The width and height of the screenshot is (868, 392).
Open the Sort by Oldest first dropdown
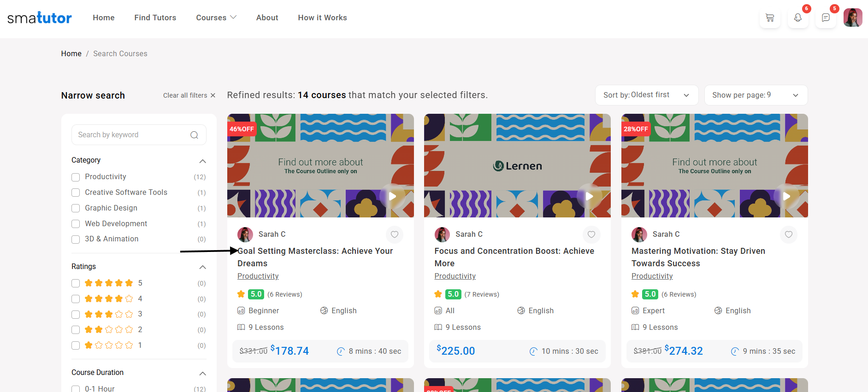(646, 95)
